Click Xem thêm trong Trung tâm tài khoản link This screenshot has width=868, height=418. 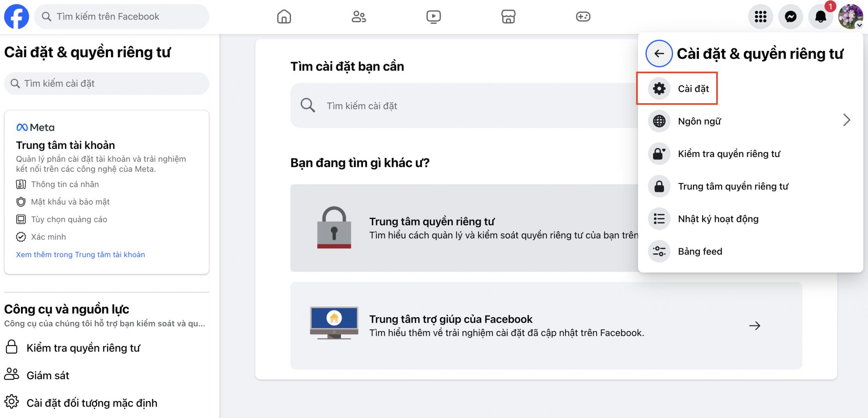pyautogui.click(x=80, y=255)
